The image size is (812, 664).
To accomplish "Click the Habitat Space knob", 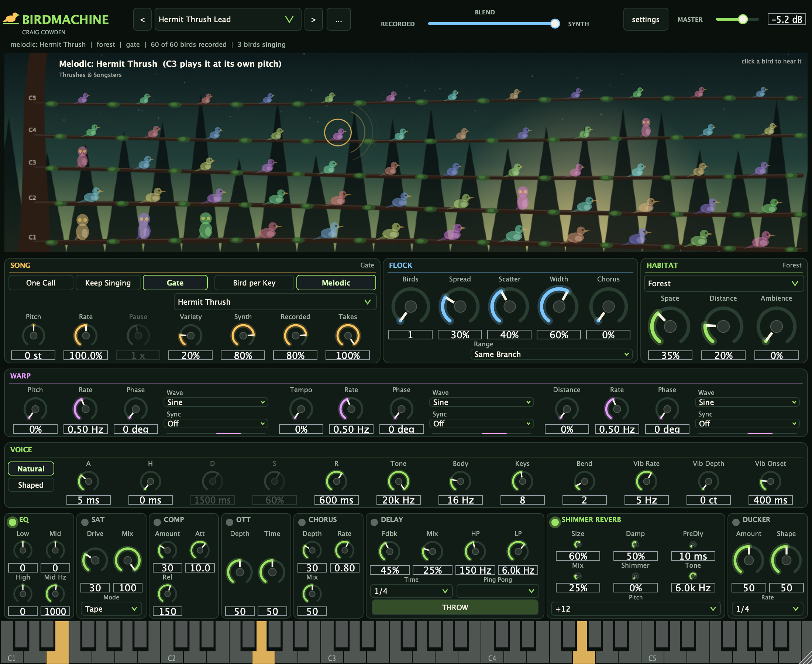I will (670, 326).
